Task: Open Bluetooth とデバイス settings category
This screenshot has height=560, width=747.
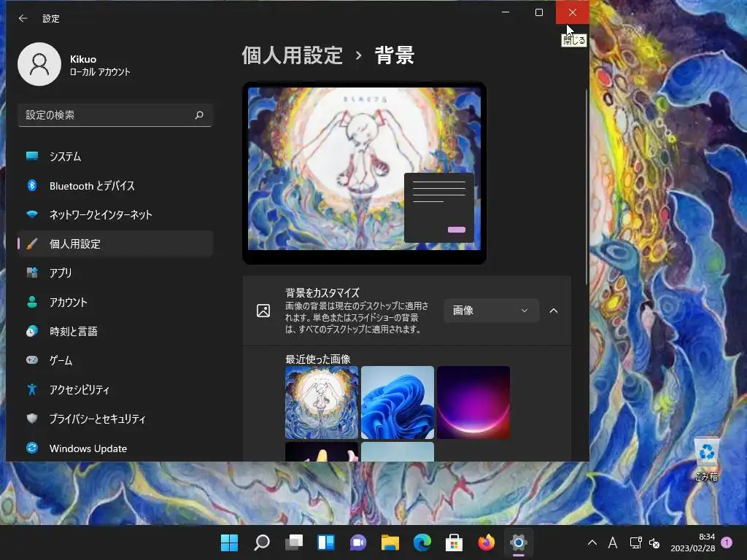Action: point(115,186)
